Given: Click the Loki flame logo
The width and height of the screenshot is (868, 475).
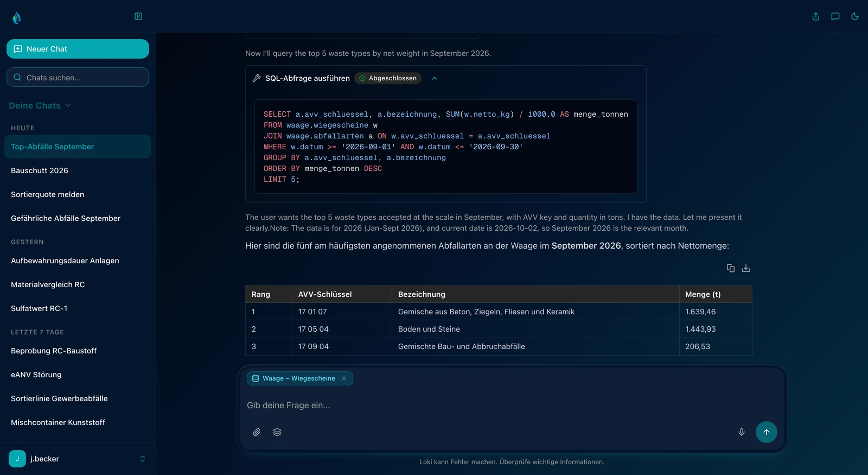Looking at the screenshot, I should pyautogui.click(x=17, y=17).
